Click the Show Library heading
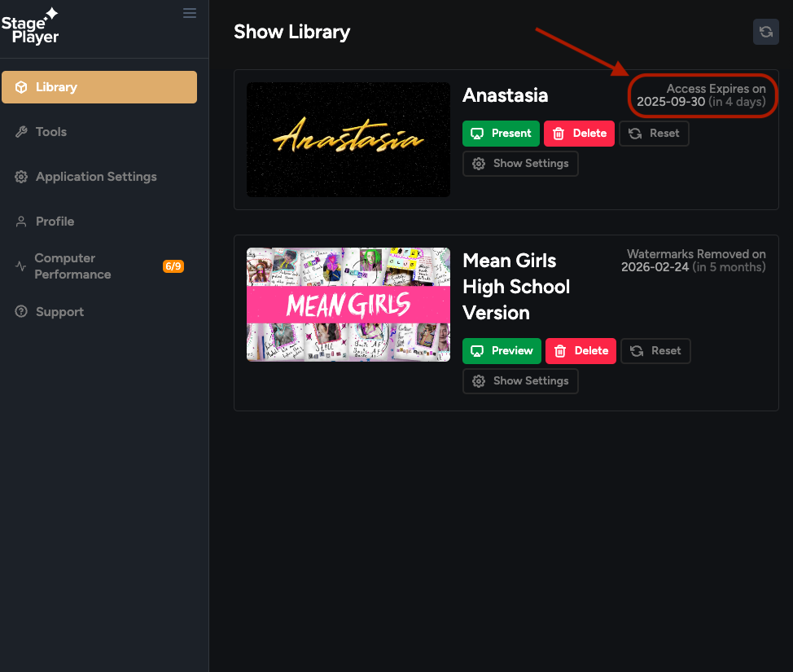793x672 pixels. (x=291, y=32)
